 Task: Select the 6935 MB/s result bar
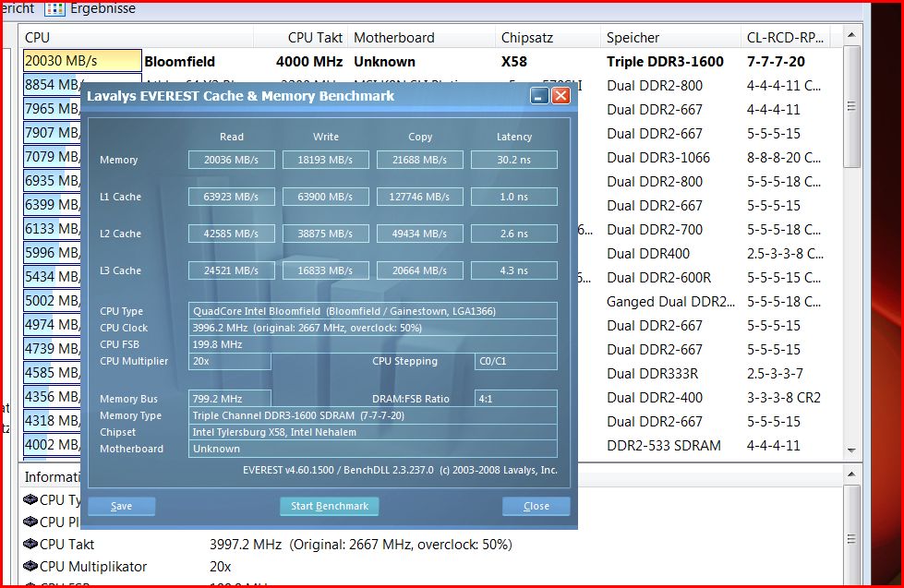52,180
